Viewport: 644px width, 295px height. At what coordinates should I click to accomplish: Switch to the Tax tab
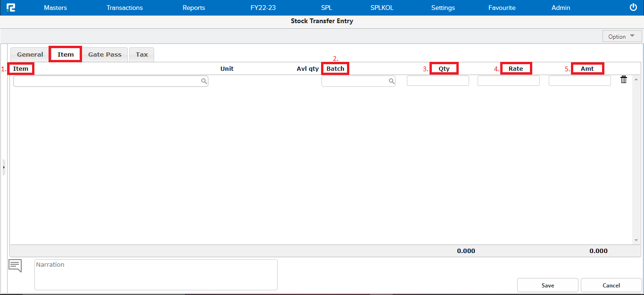coord(141,54)
